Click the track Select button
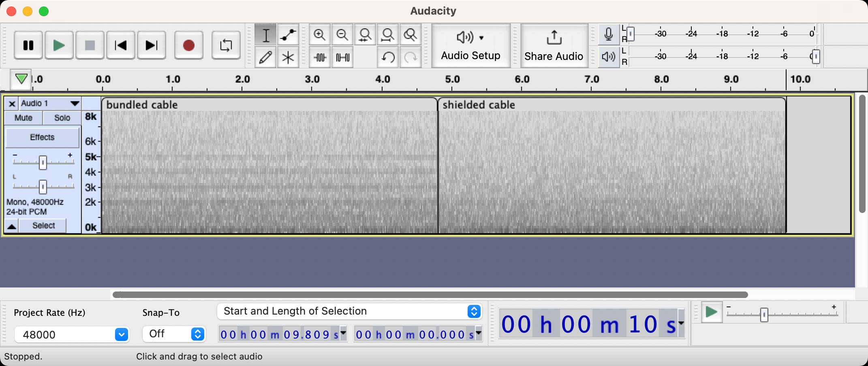 [x=43, y=226]
